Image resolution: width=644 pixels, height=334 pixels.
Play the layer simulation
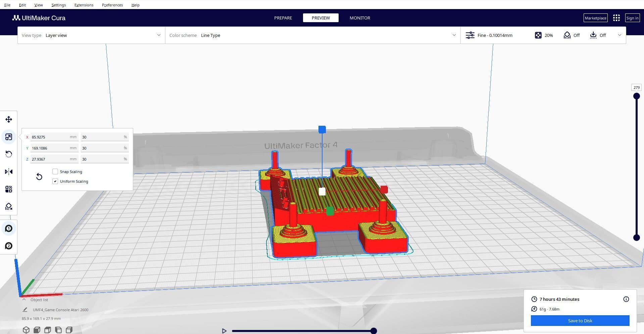pyautogui.click(x=224, y=331)
